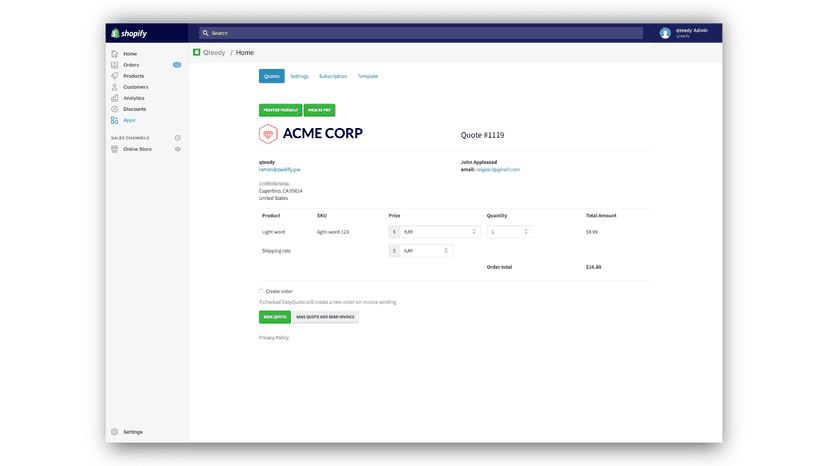This screenshot has width=828, height=466.
Task: Switch to the Settings tab
Action: tap(299, 76)
